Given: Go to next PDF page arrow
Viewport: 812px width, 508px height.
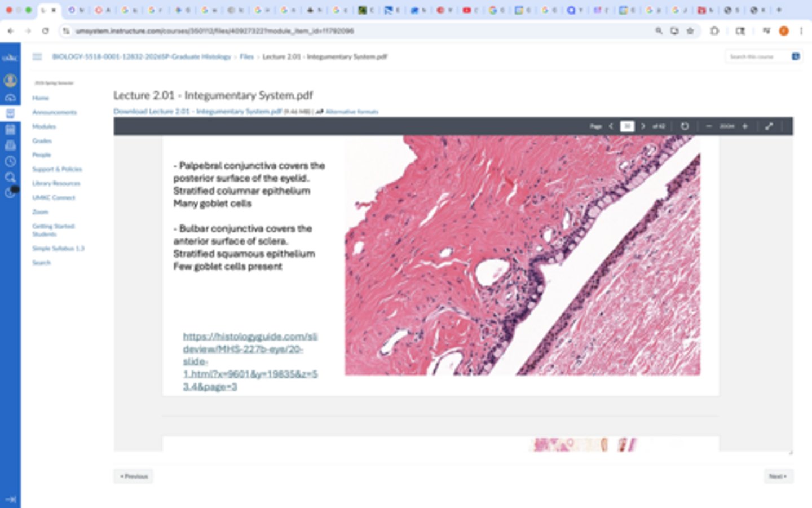Looking at the screenshot, I should pos(643,126).
